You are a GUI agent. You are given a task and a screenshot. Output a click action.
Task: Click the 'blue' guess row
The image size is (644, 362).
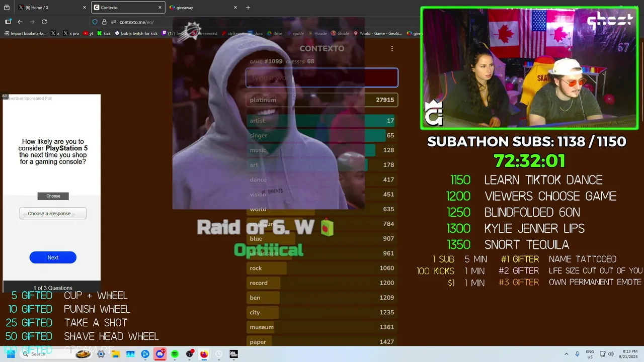click(322, 238)
